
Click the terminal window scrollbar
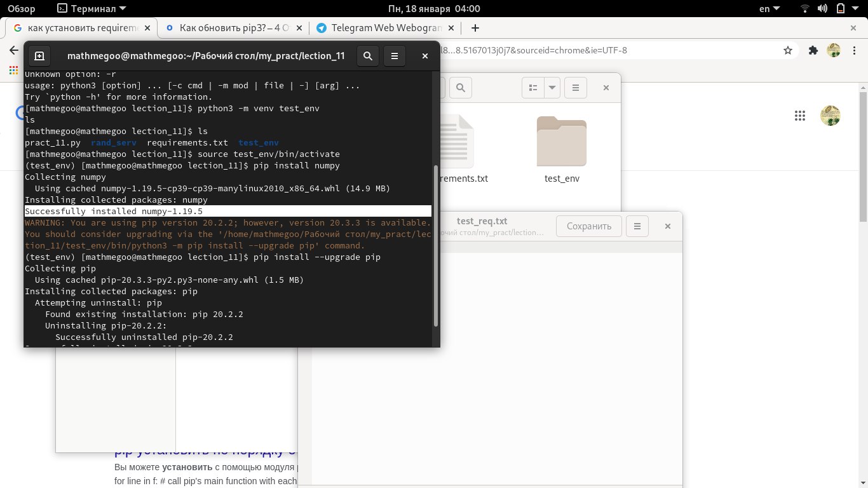[436, 247]
